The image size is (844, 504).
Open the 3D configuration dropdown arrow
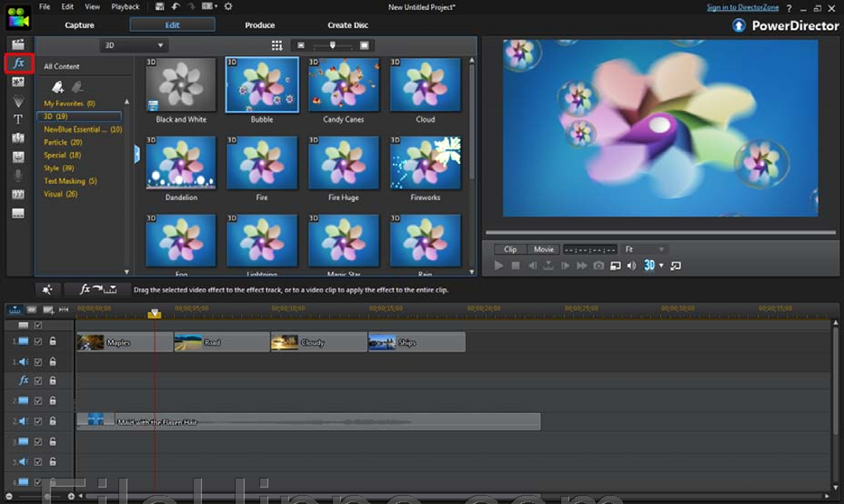(661, 266)
